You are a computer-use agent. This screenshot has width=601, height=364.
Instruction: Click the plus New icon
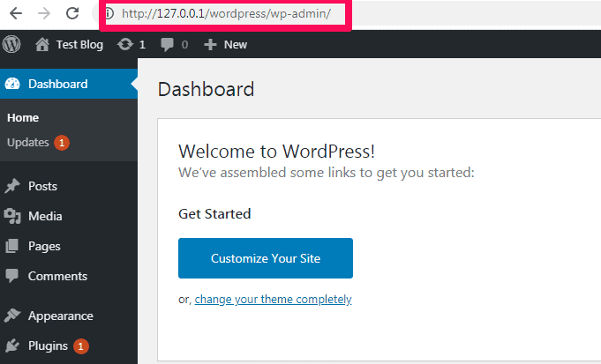coord(210,44)
